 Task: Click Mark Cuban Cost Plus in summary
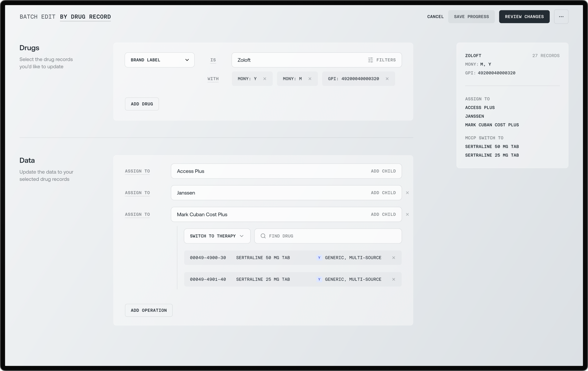coord(492,125)
